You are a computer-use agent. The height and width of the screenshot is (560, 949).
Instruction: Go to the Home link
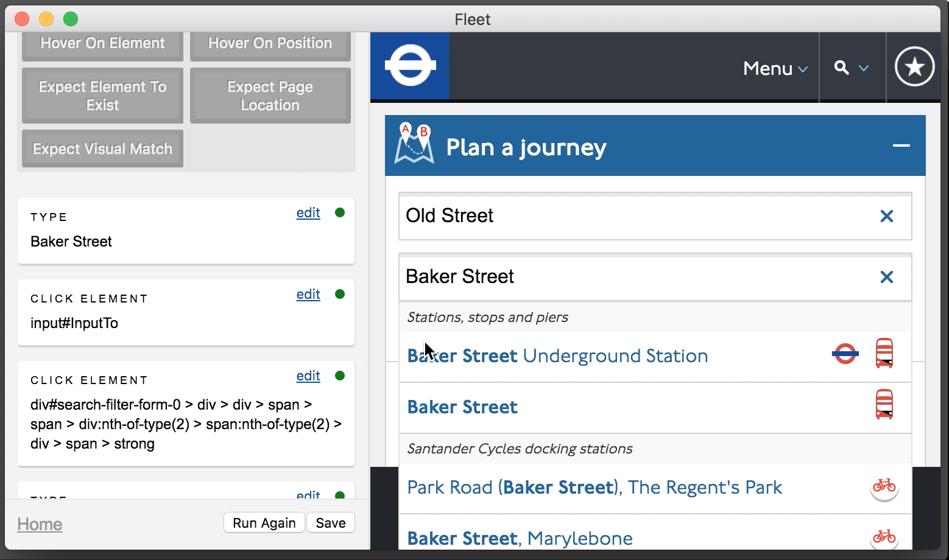[x=40, y=524]
